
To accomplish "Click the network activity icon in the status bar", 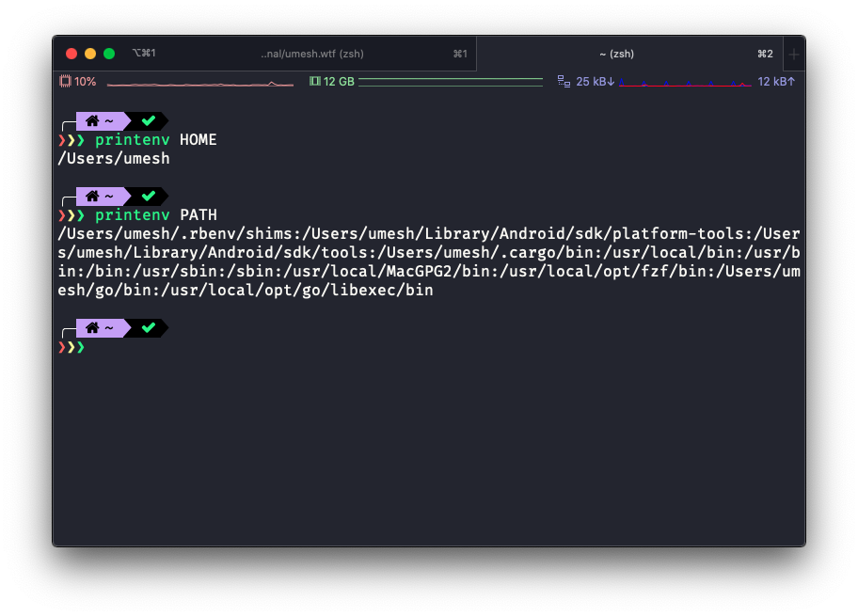I will (563, 82).
